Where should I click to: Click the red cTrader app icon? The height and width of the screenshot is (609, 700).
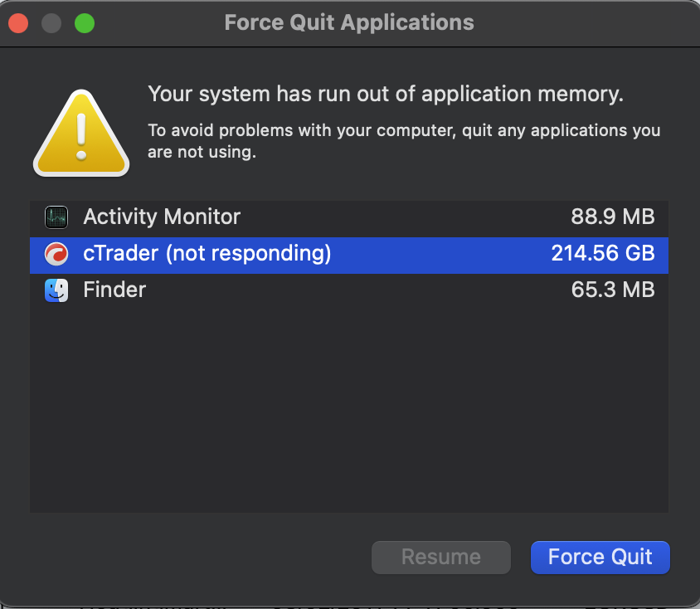pyautogui.click(x=56, y=254)
